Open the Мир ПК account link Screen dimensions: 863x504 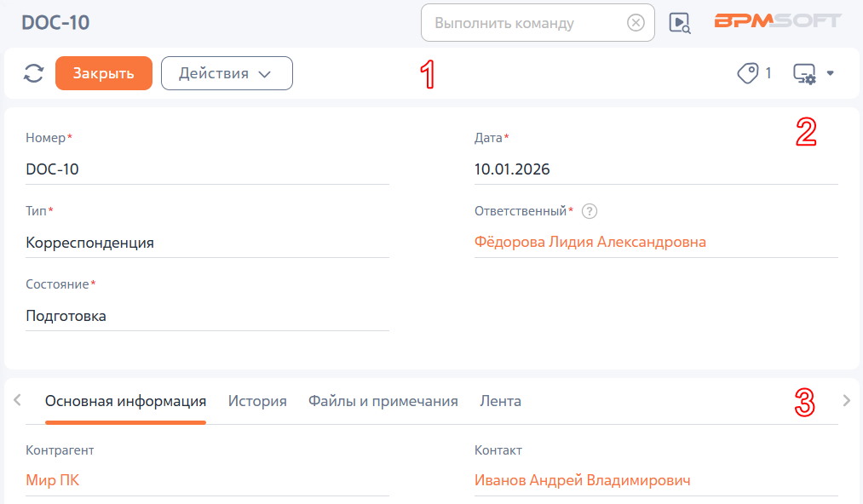(x=53, y=480)
